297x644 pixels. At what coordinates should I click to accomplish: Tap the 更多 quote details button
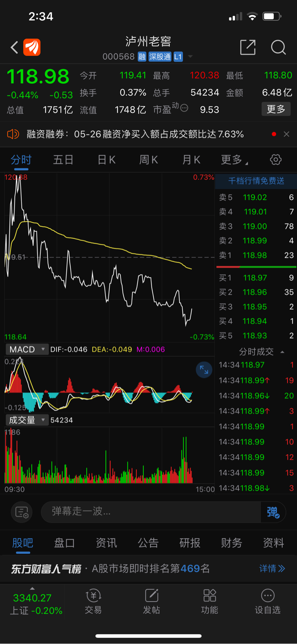point(276,109)
